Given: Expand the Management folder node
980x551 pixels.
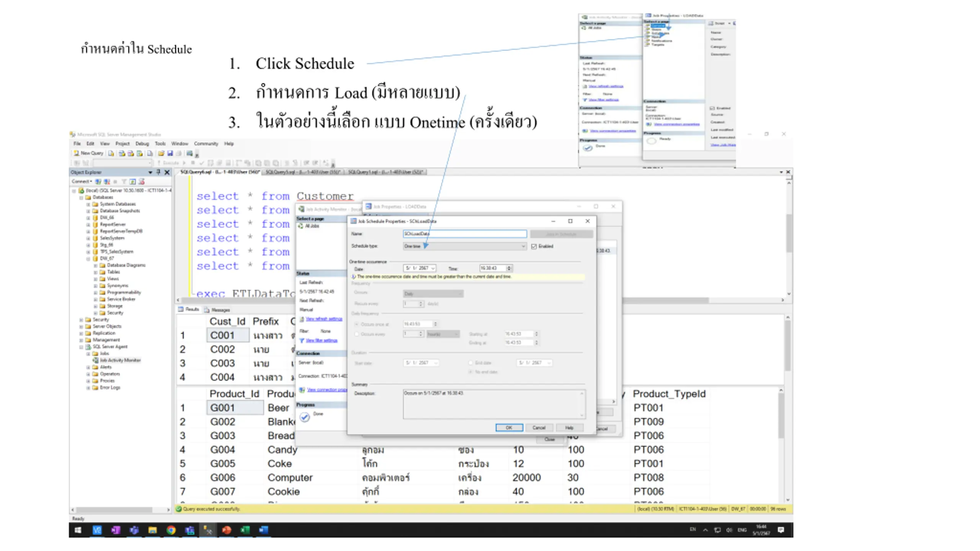Looking at the screenshot, I should (81, 340).
